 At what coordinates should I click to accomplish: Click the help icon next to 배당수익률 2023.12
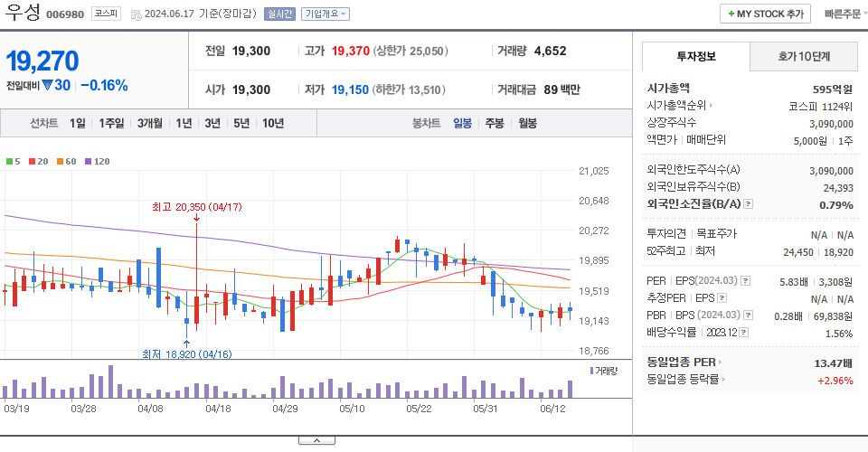(743, 333)
